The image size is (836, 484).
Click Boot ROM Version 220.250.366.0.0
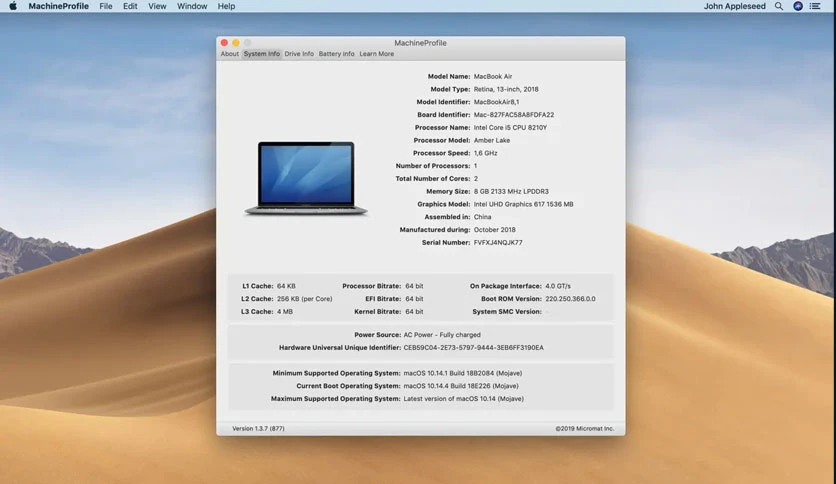click(570, 299)
